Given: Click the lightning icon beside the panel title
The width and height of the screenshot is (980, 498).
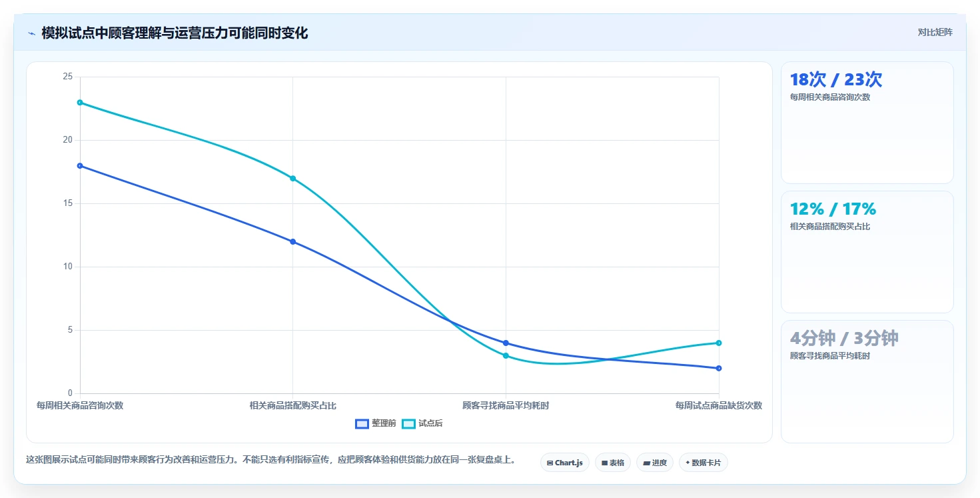Looking at the screenshot, I should (31, 33).
